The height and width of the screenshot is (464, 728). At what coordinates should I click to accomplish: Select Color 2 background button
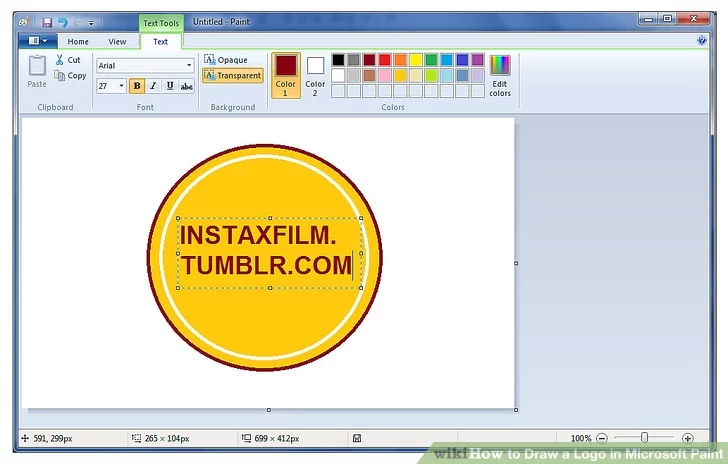pos(315,75)
